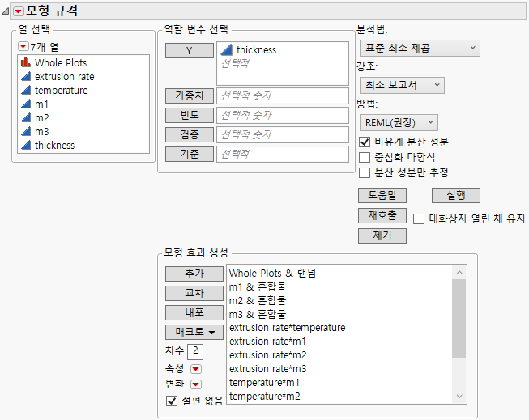Select the m2 & 혼합물 effect

point(258,300)
